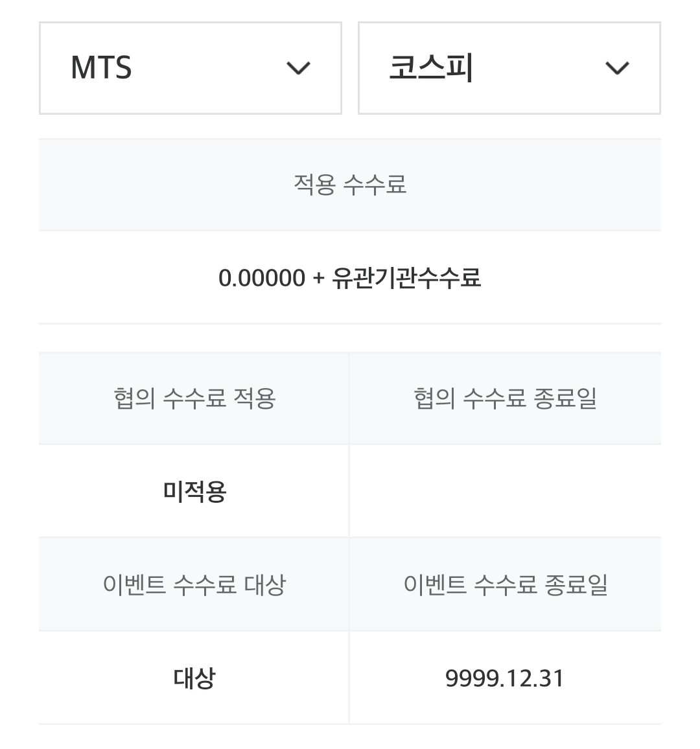Click the MTS label text
Viewport: 700px width, 749px height.
[x=101, y=68]
